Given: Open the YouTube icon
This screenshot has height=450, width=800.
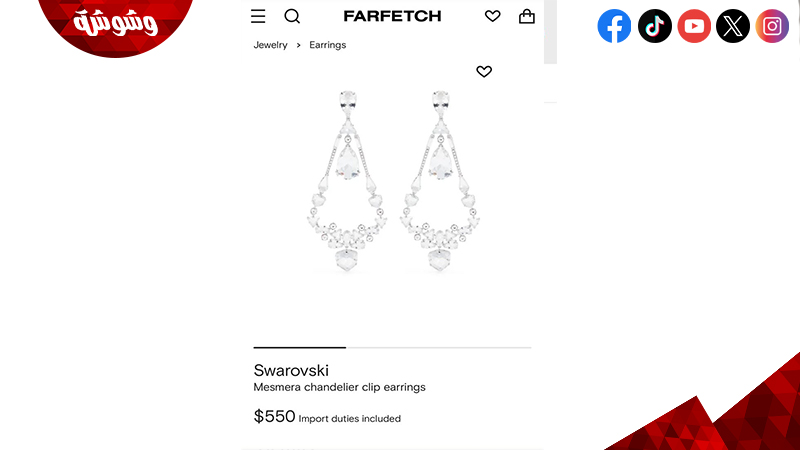Looking at the screenshot, I should [694, 26].
